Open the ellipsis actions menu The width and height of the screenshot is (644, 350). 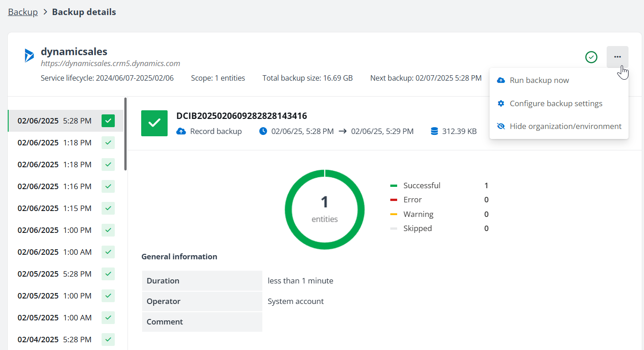pyautogui.click(x=617, y=57)
